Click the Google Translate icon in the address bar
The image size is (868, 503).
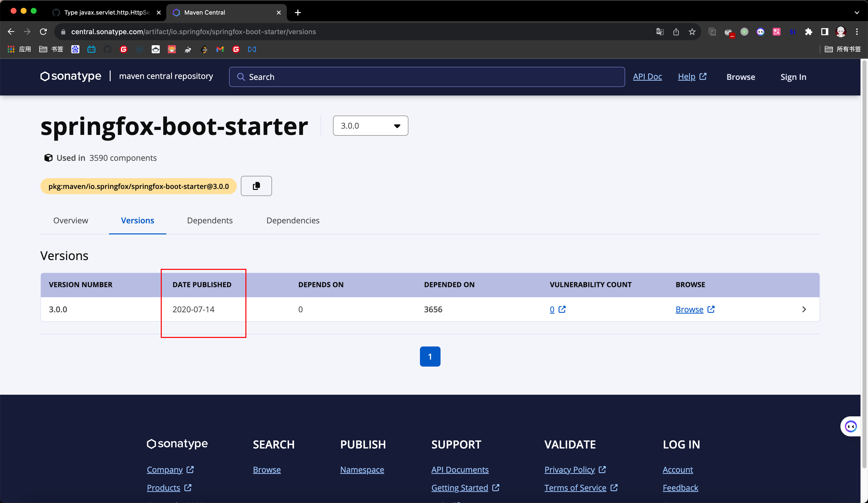pyautogui.click(x=660, y=31)
